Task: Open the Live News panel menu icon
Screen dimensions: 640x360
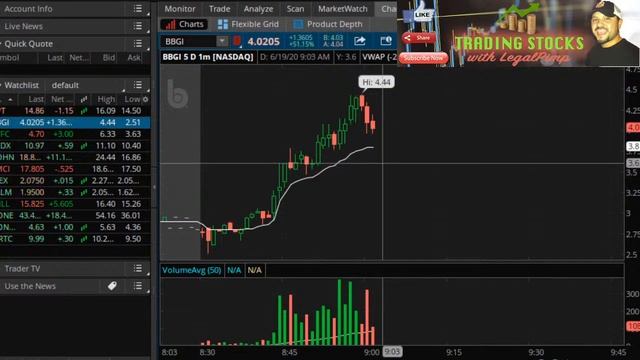Action: 138,26
